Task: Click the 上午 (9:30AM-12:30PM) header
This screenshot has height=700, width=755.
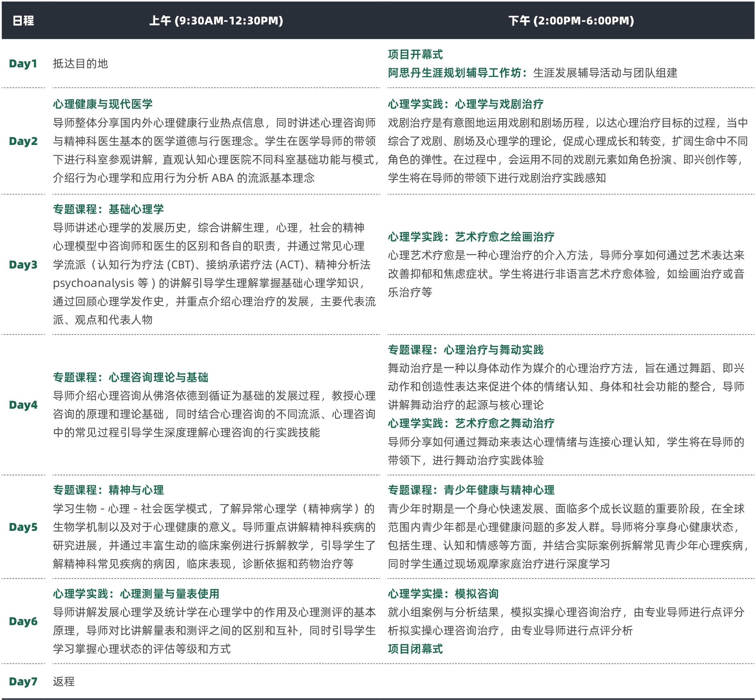Action: click(216, 20)
